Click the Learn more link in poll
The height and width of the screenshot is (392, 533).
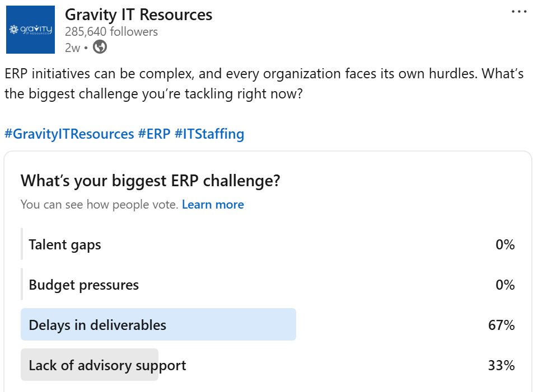pos(213,205)
